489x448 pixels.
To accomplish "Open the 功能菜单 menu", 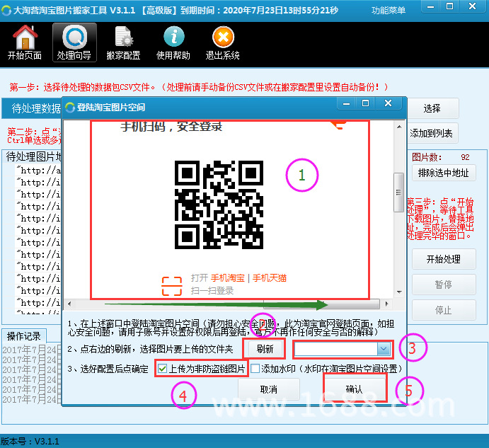I will click(389, 11).
